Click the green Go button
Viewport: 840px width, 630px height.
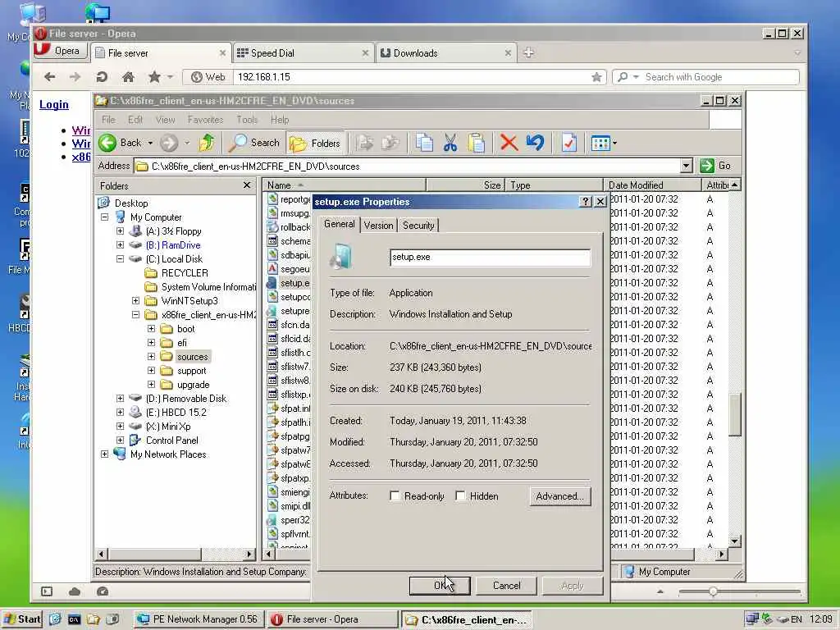click(715, 166)
